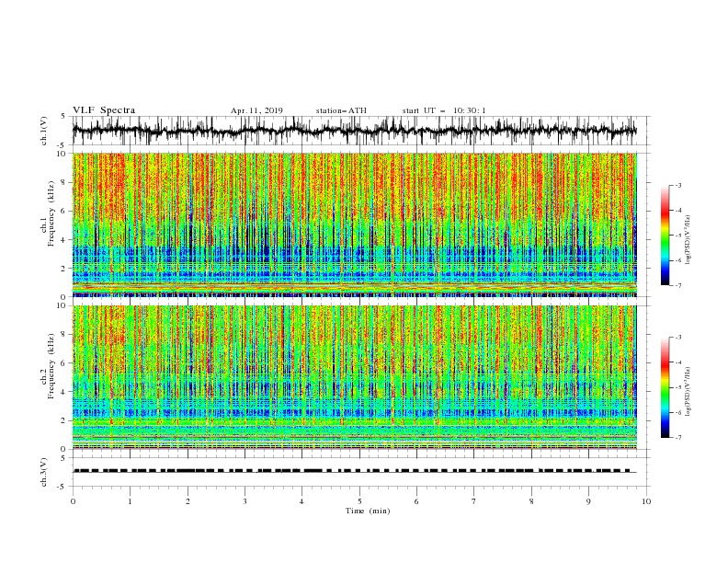Click the "7" tick on the Time axis
728x563 pixels.
tap(474, 501)
